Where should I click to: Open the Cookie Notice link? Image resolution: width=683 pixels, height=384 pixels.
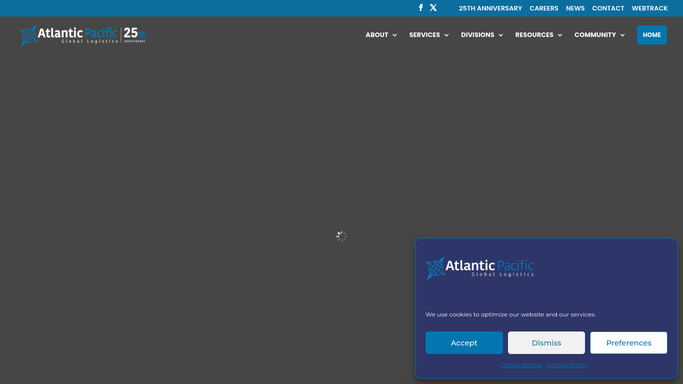[x=521, y=365]
